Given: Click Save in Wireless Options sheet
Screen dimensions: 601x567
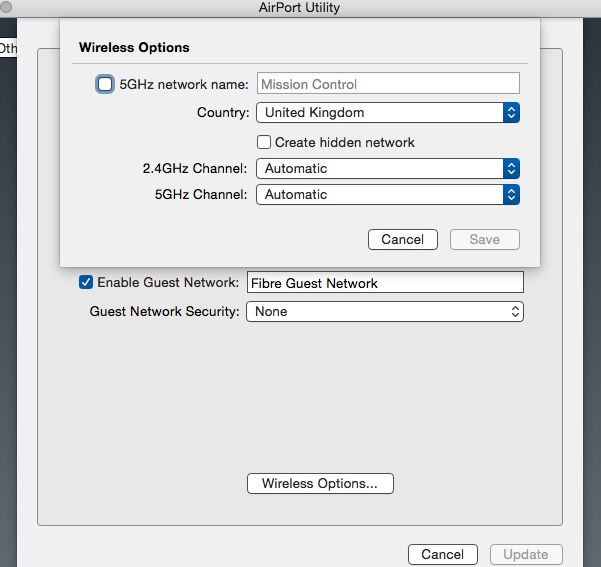Looking at the screenshot, I should [x=484, y=239].
